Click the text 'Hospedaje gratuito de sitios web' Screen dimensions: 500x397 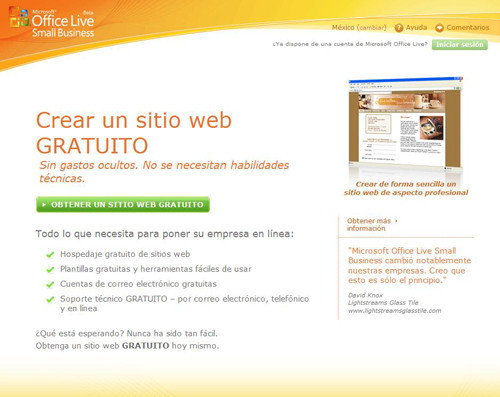[125, 254]
